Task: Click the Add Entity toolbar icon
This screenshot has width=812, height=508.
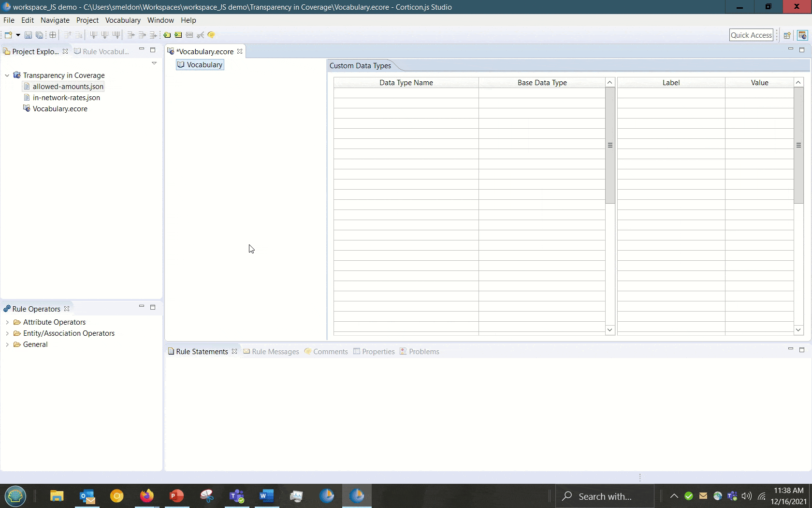Action: coord(178,35)
